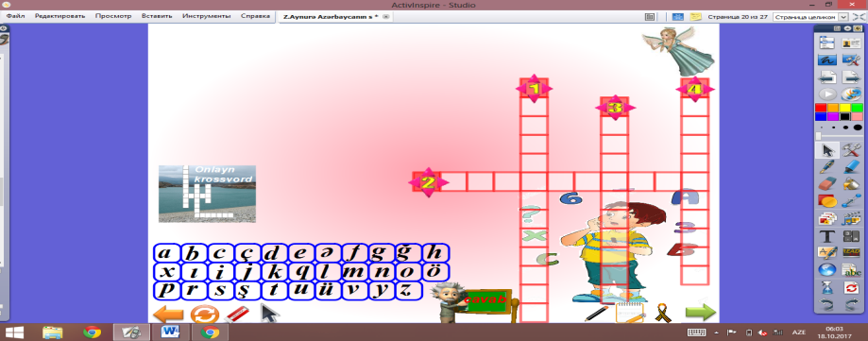Select the Text tool (T icon)
The image size is (868, 341).
pos(827,236)
